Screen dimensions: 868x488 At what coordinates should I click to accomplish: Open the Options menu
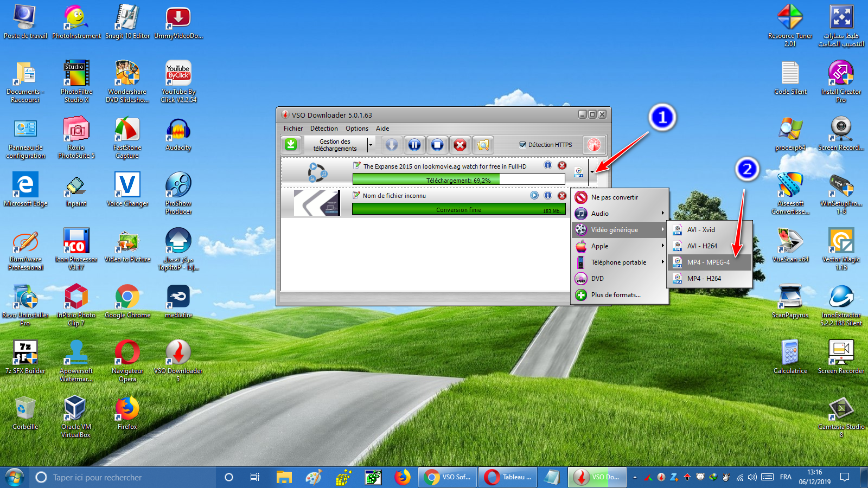click(x=357, y=129)
